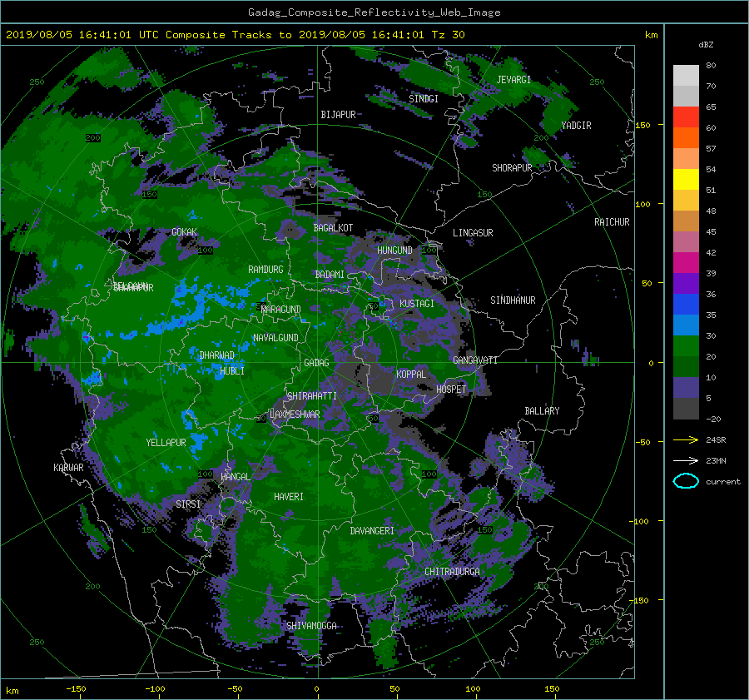Click the cyan current ellipse icon
749x700 pixels.
tap(686, 481)
